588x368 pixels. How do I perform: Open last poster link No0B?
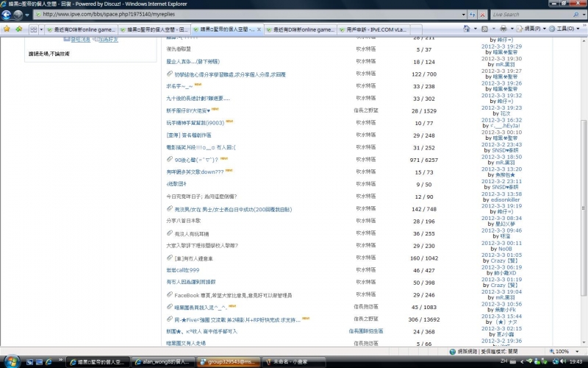[505, 249]
